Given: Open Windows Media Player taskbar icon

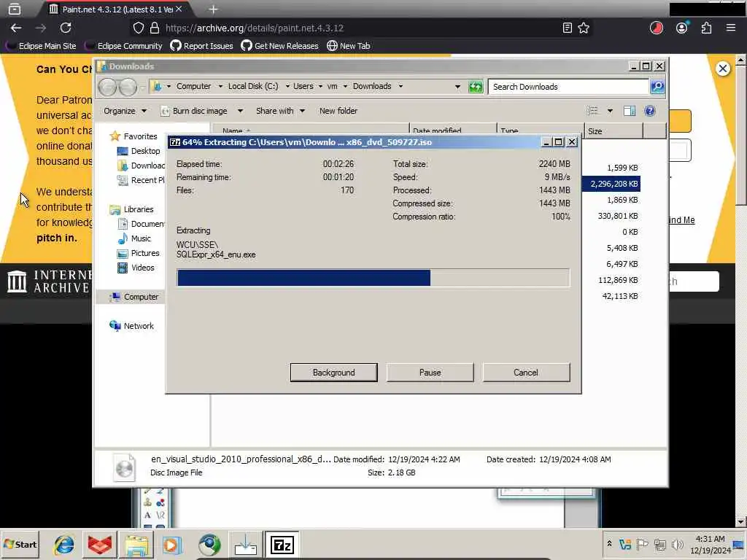Looking at the screenshot, I should click(172, 545).
